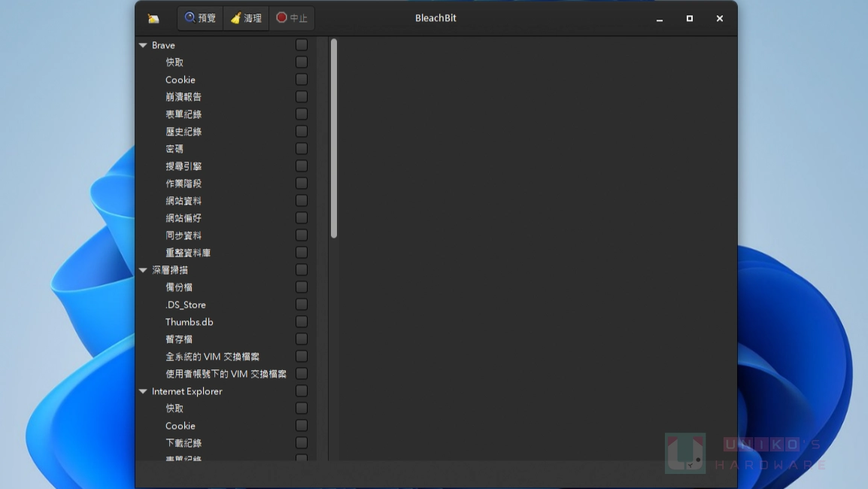The width and height of the screenshot is (868, 489).
Task: Click the 中止 abort red button
Action: [x=292, y=18]
